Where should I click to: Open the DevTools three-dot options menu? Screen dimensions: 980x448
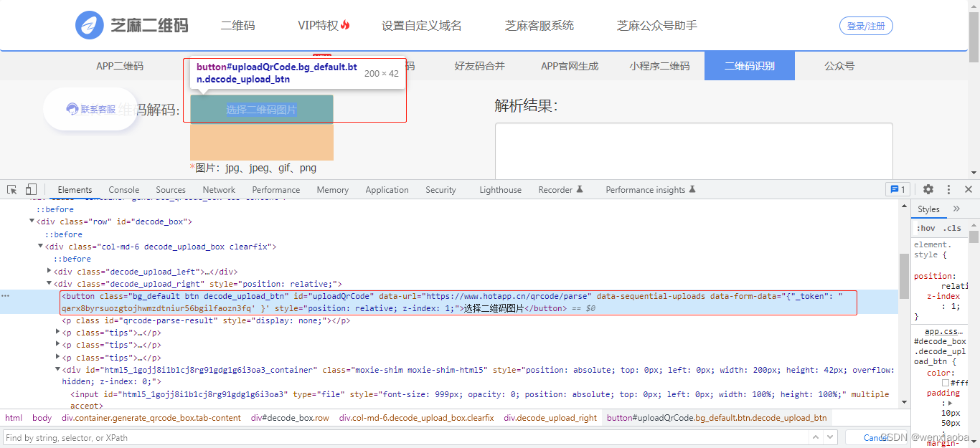click(948, 189)
